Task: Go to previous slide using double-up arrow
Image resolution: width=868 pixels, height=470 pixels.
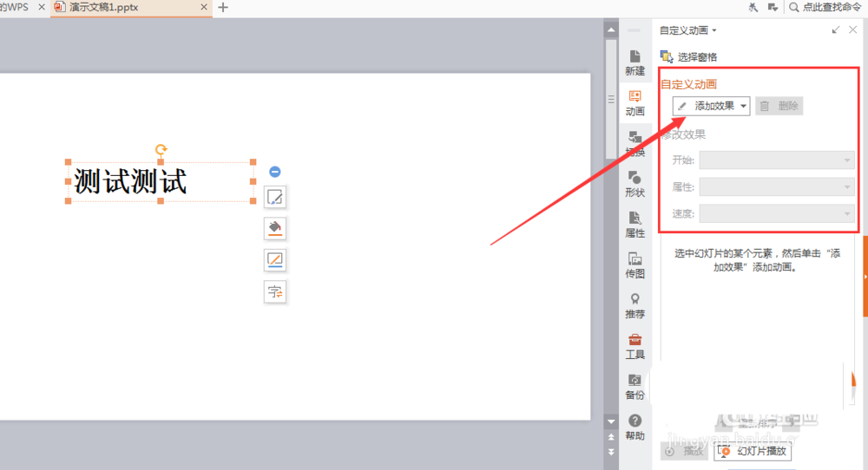Action: click(x=610, y=437)
